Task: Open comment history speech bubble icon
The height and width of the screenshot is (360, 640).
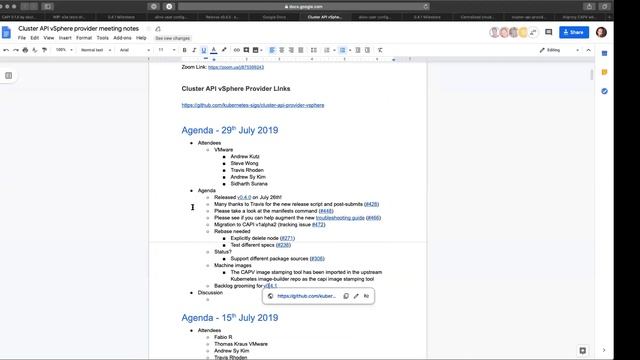Action: click(549, 32)
